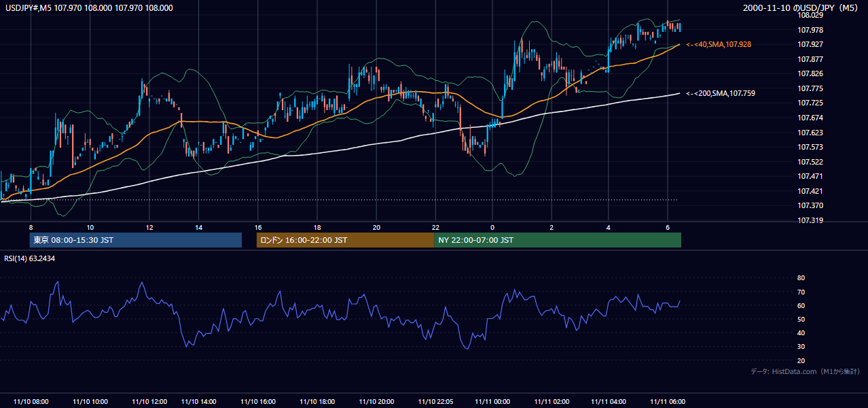Select the ロンドン 16:00-22:00 JST session bar
The image size is (868, 408).
point(345,240)
